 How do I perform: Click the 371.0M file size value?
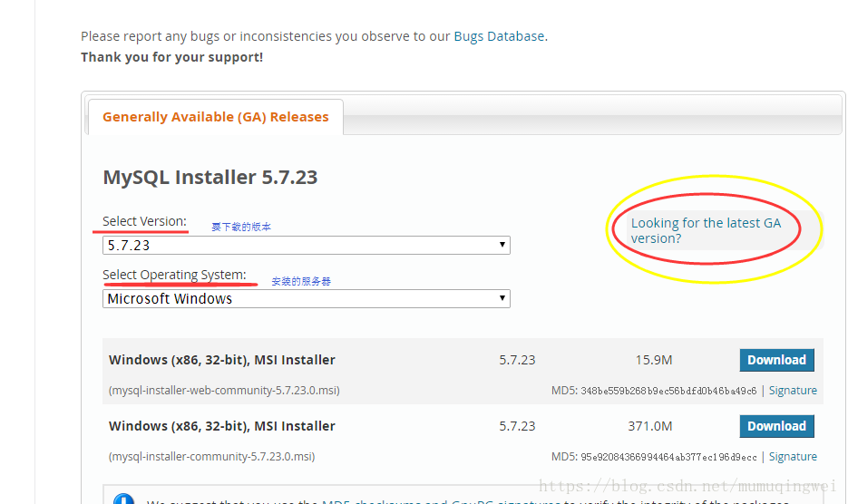click(x=650, y=426)
